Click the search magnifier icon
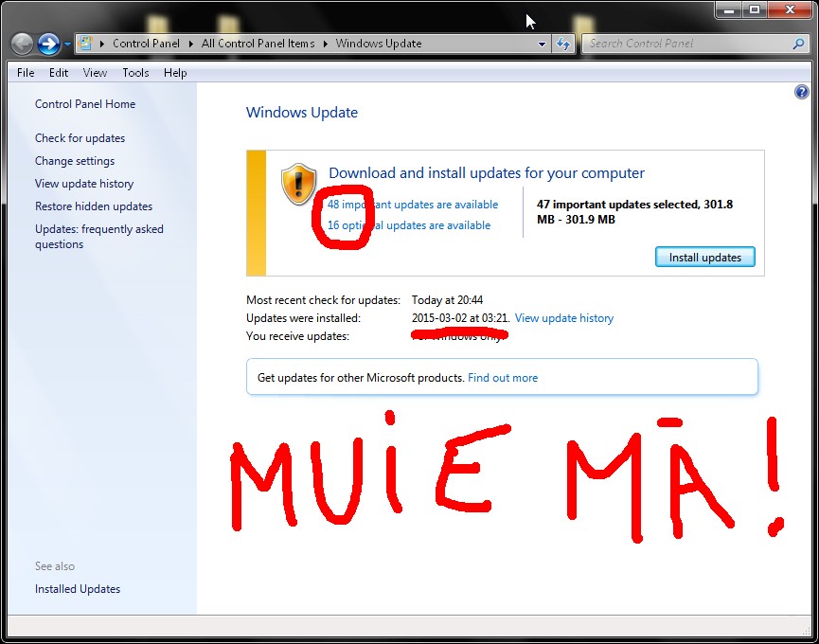Viewport: 819px width, 644px height. (x=798, y=44)
